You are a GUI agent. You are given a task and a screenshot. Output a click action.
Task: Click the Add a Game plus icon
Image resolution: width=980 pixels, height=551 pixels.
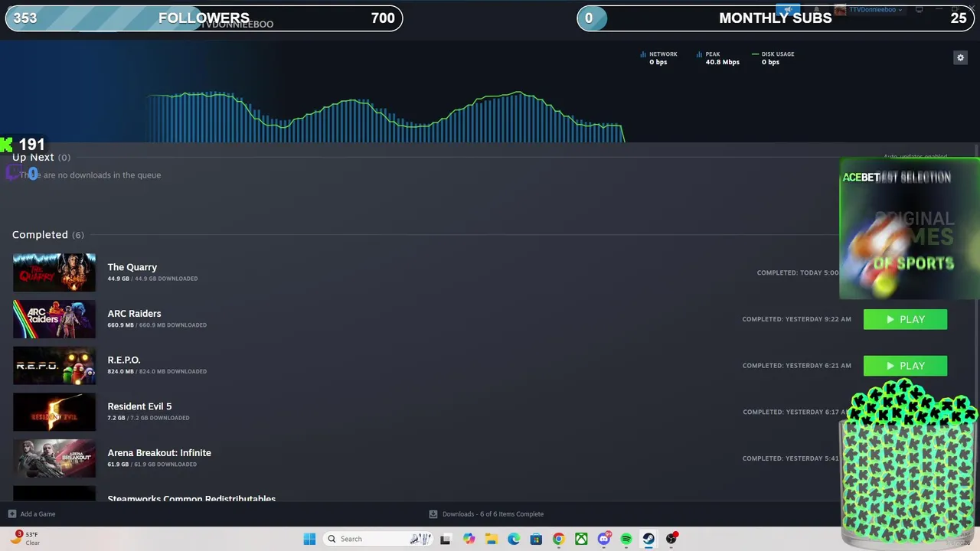11,514
